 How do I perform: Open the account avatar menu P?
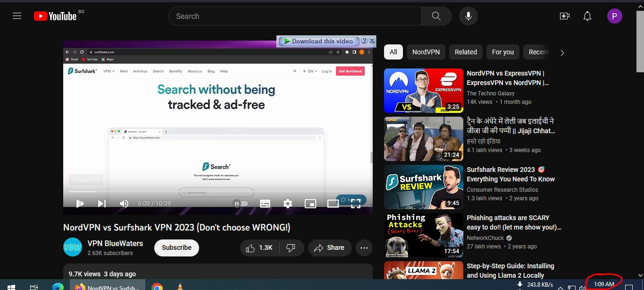(614, 16)
